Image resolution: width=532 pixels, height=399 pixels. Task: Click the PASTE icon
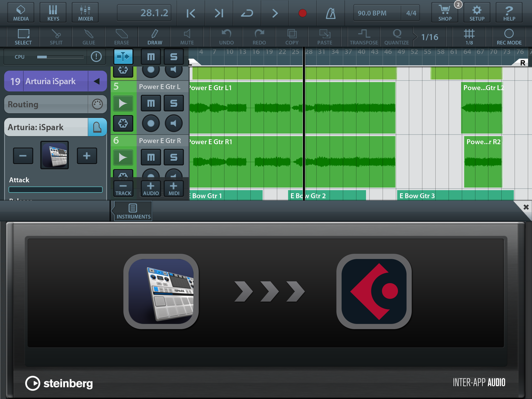pyautogui.click(x=325, y=37)
